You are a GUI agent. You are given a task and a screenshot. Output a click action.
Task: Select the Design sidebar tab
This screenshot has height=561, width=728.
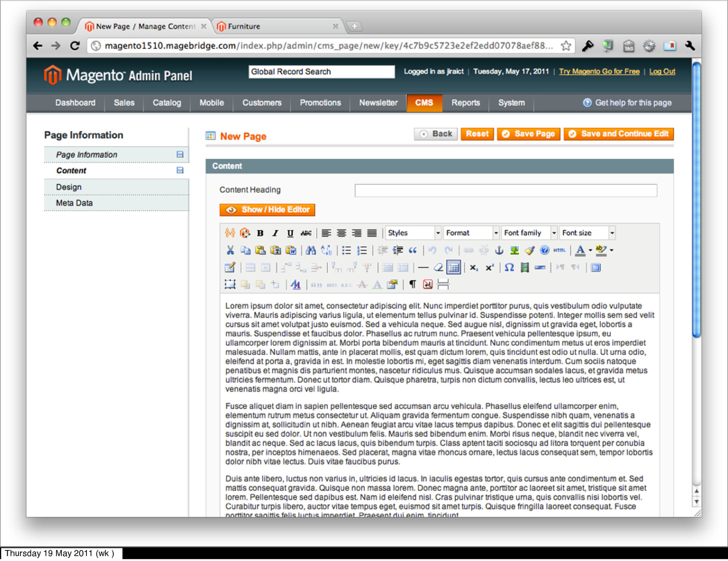[116, 187]
